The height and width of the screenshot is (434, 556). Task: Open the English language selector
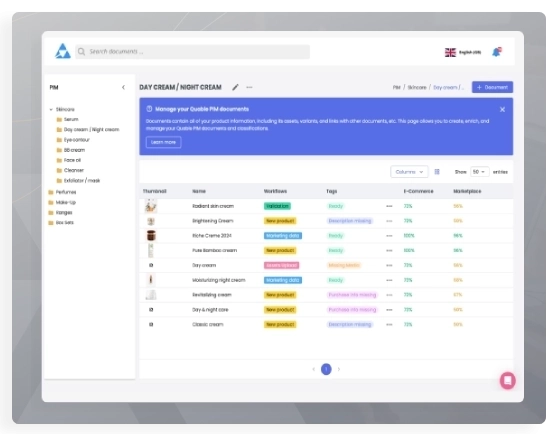(463, 52)
